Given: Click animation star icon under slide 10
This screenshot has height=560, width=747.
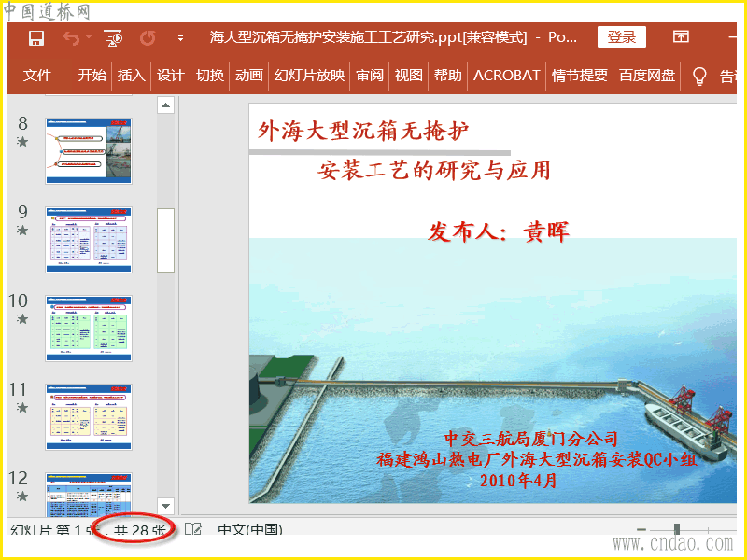Looking at the screenshot, I should pyautogui.click(x=22, y=318).
